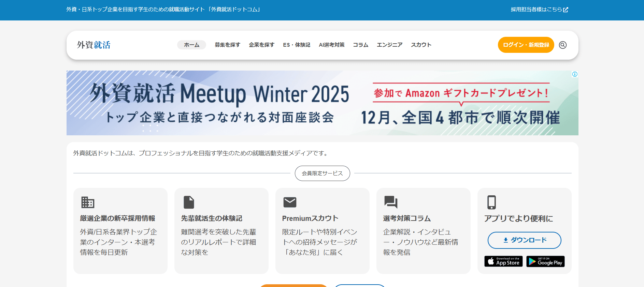Select the ホーム navigation tab
Viewport: 644px width, 287px height.
pyautogui.click(x=191, y=45)
